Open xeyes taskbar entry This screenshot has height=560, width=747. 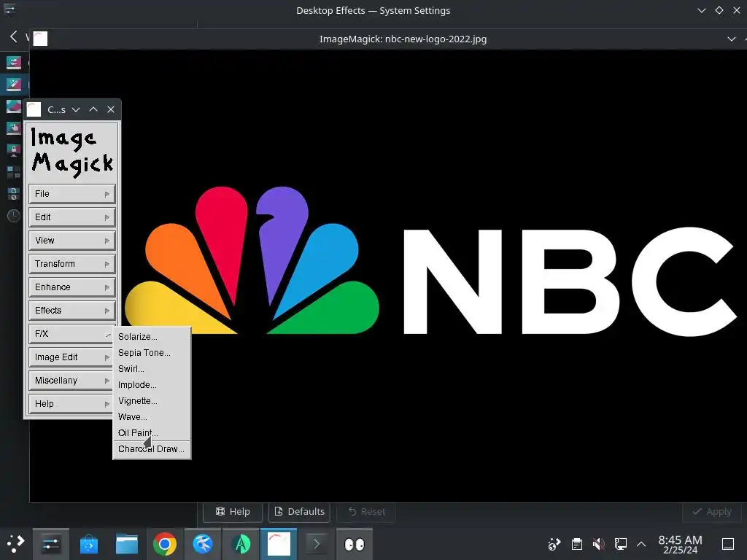(355, 544)
